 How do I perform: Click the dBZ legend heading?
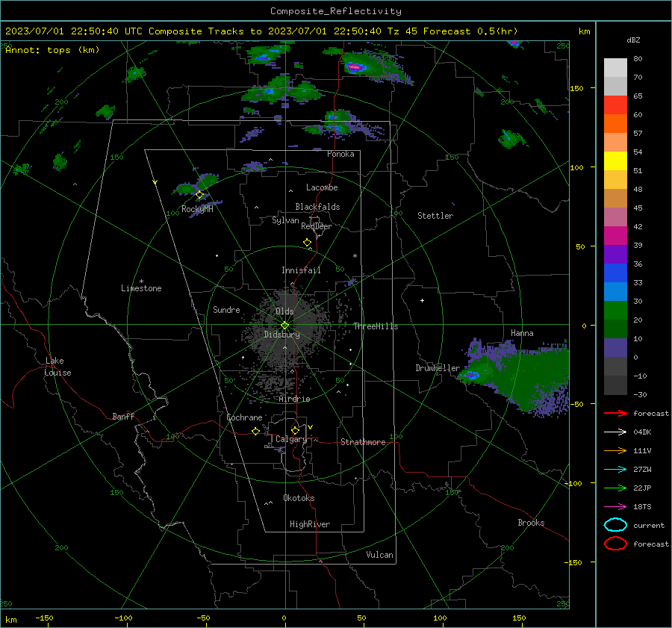633,40
